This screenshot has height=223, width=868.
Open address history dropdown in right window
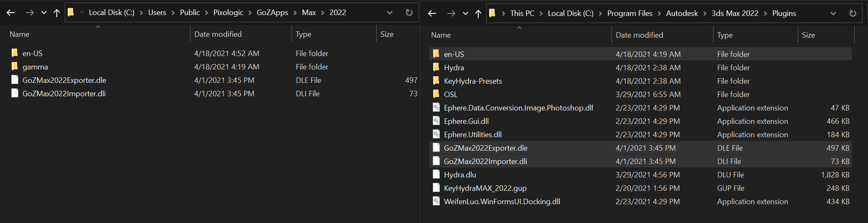pyautogui.click(x=833, y=13)
